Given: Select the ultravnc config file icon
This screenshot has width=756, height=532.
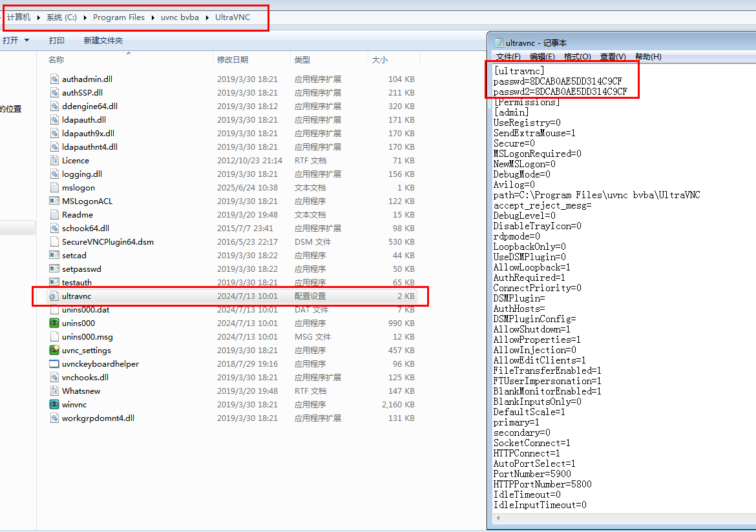Looking at the screenshot, I should [54, 296].
